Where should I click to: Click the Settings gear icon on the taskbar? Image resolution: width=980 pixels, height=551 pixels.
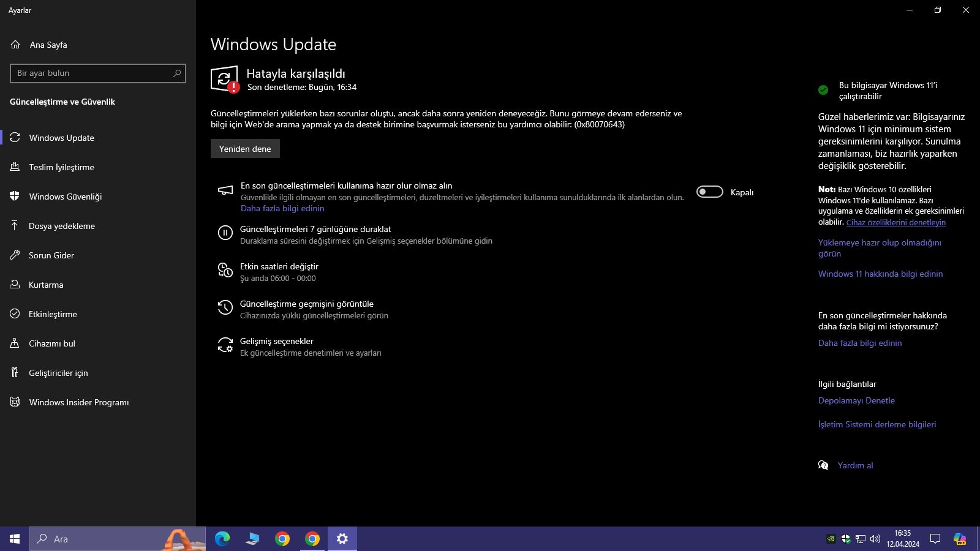point(342,539)
